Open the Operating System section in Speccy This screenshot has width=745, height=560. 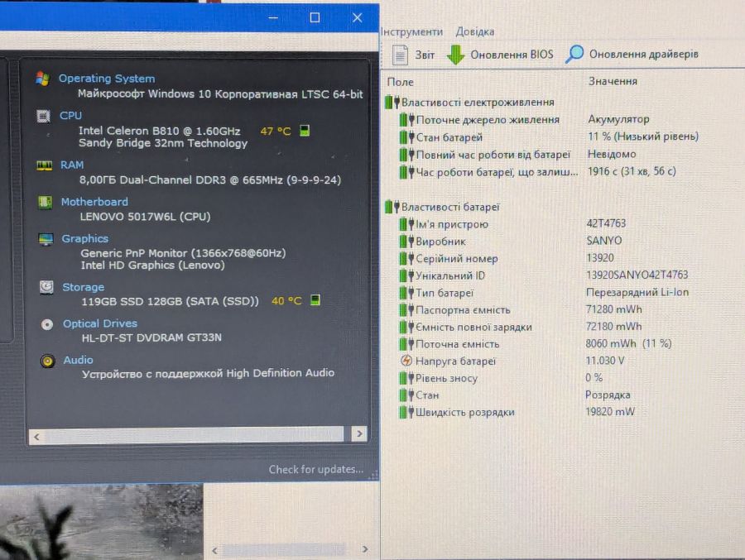(x=107, y=79)
